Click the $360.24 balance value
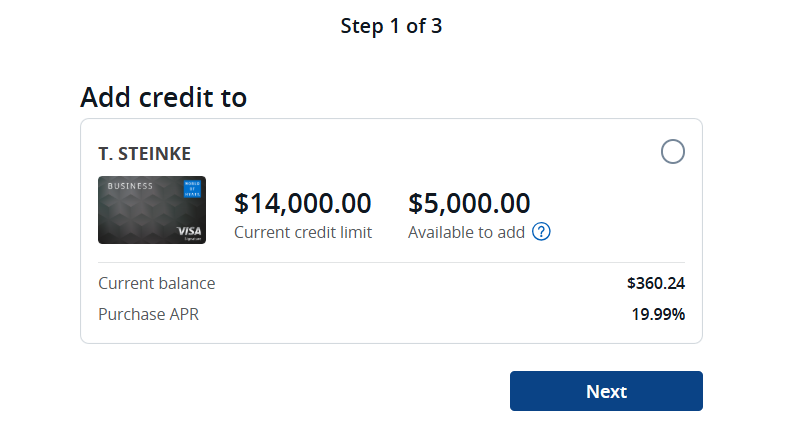The image size is (785, 439). point(656,283)
